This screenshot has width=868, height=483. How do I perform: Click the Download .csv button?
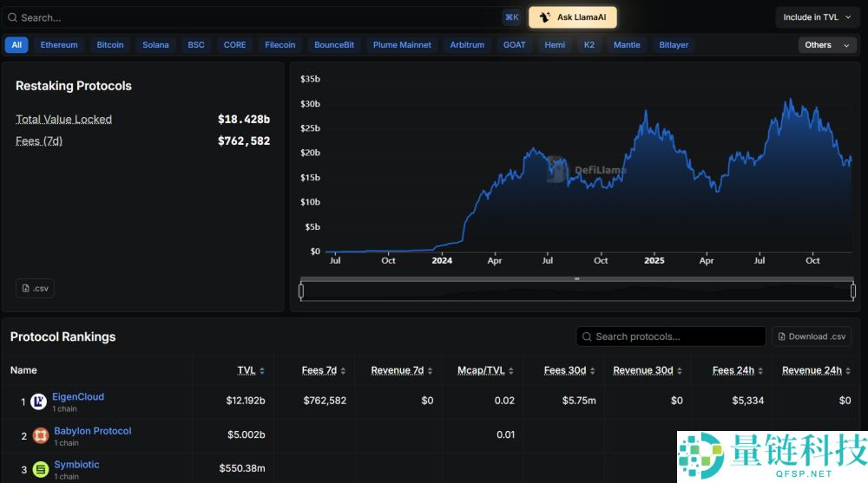(812, 336)
